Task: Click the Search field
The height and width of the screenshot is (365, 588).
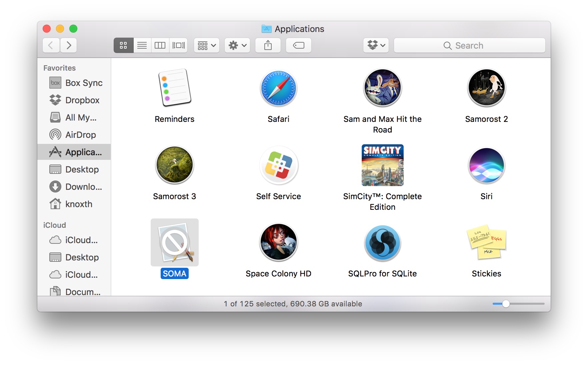Action: click(469, 45)
